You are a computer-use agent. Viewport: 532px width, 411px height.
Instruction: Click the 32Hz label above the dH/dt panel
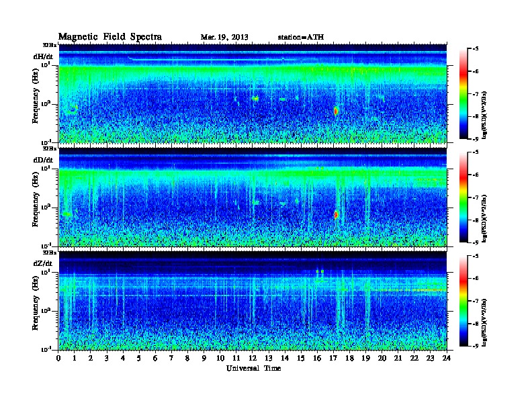tap(50, 45)
